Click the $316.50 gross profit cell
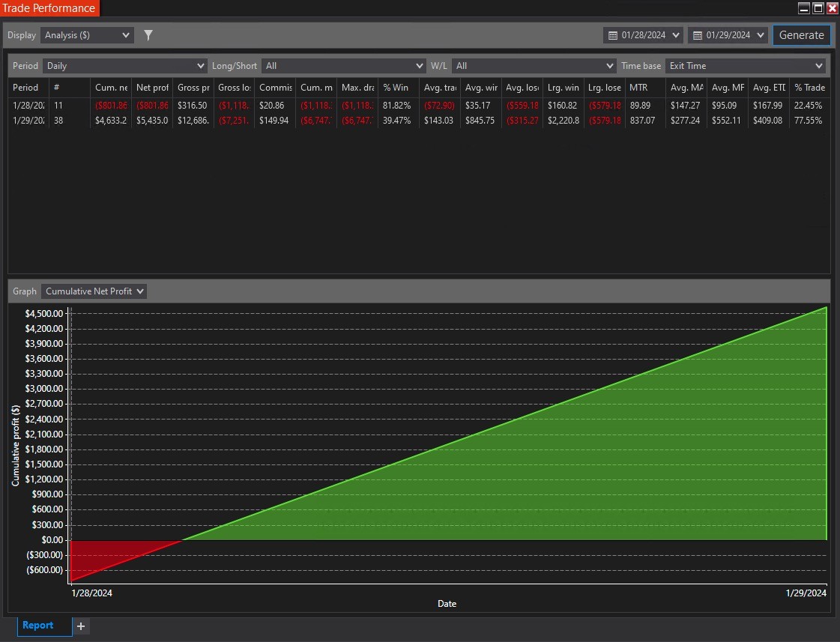Image resolution: width=840 pixels, height=642 pixels. coord(192,106)
